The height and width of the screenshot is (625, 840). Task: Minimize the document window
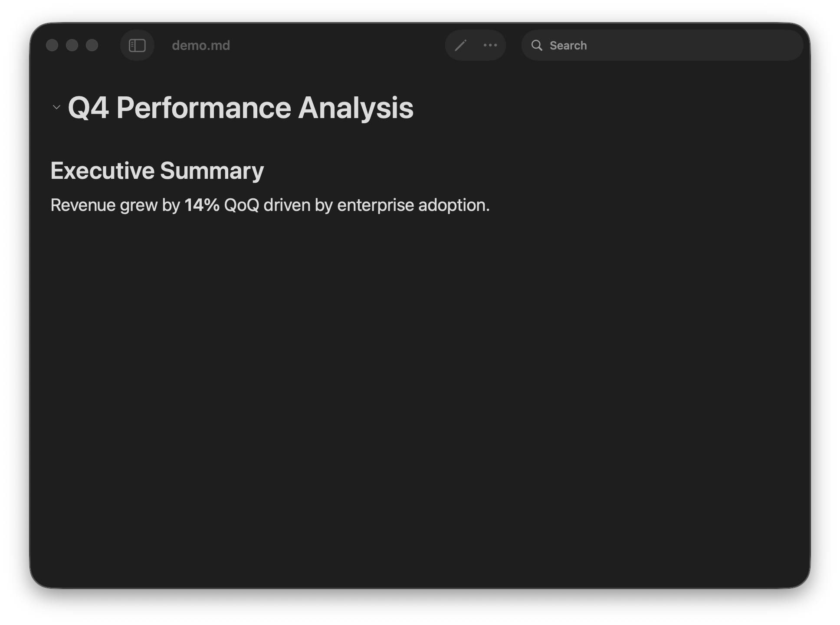pos(72,46)
